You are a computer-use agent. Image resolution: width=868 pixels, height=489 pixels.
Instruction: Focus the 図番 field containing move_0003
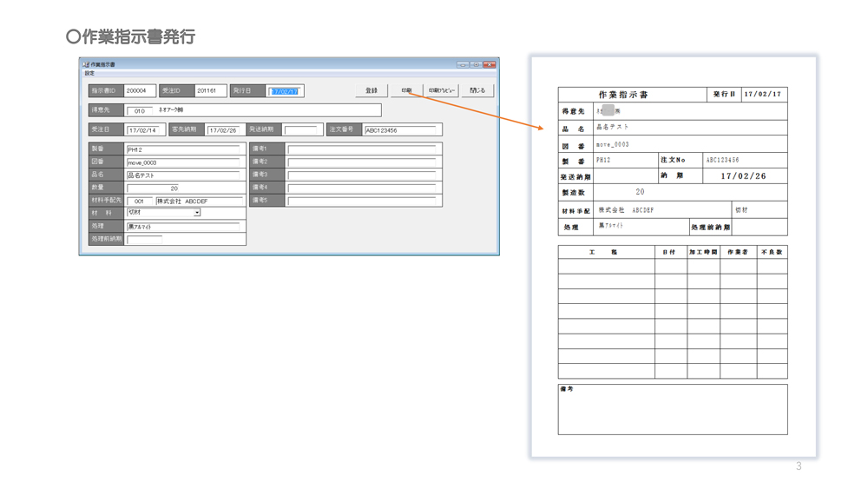pos(183,162)
